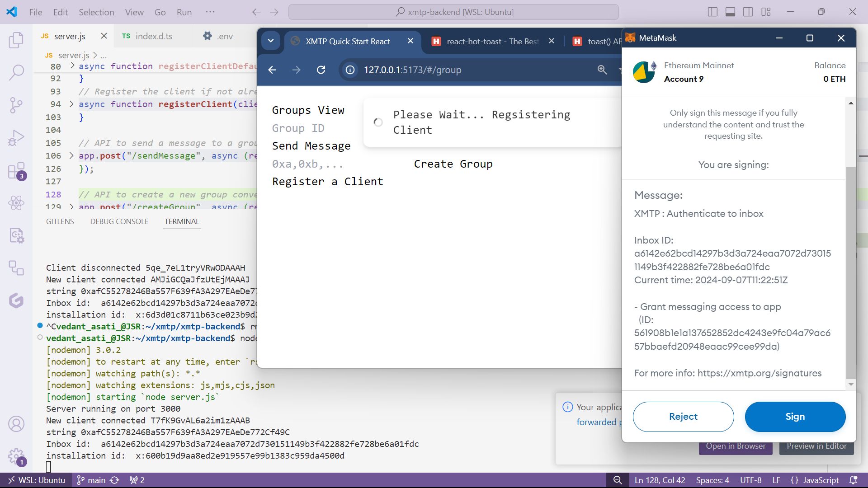Image resolution: width=868 pixels, height=488 pixels.
Task: Expand the tree item at line 80 in server.js
Action: click(x=71, y=66)
